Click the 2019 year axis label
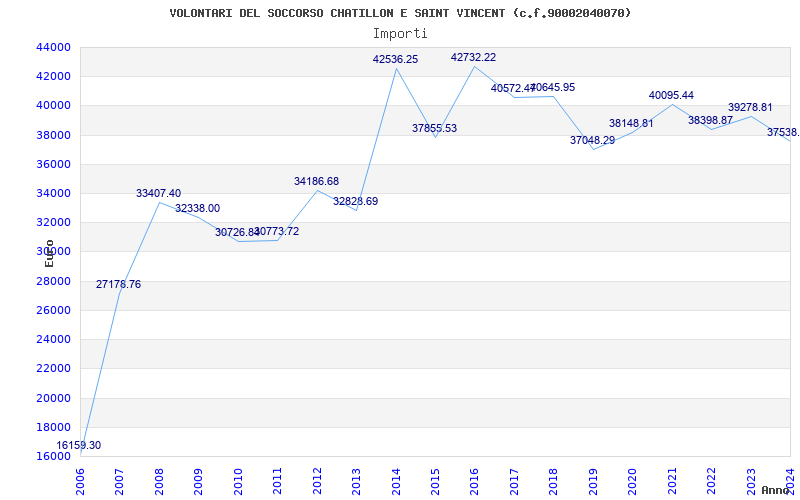The image size is (800, 500). [x=593, y=482]
